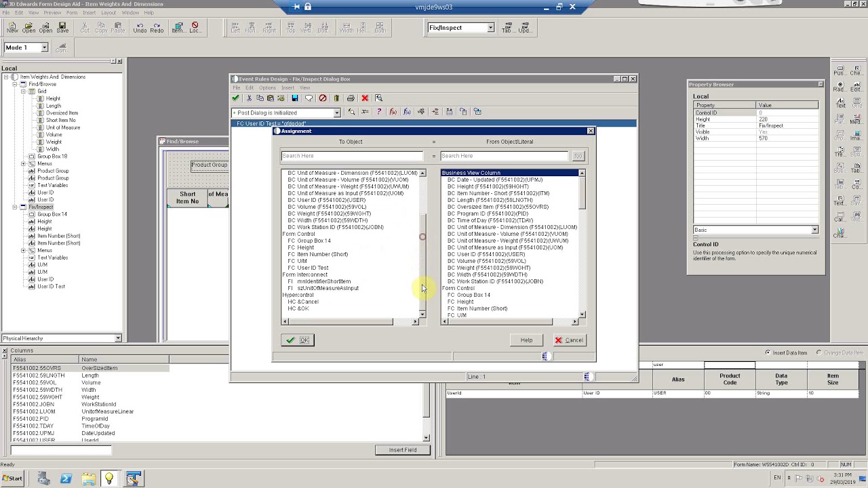Click the blue floppy save icon in Event Rules
The width and height of the screenshot is (868, 488).
click(294, 98)
